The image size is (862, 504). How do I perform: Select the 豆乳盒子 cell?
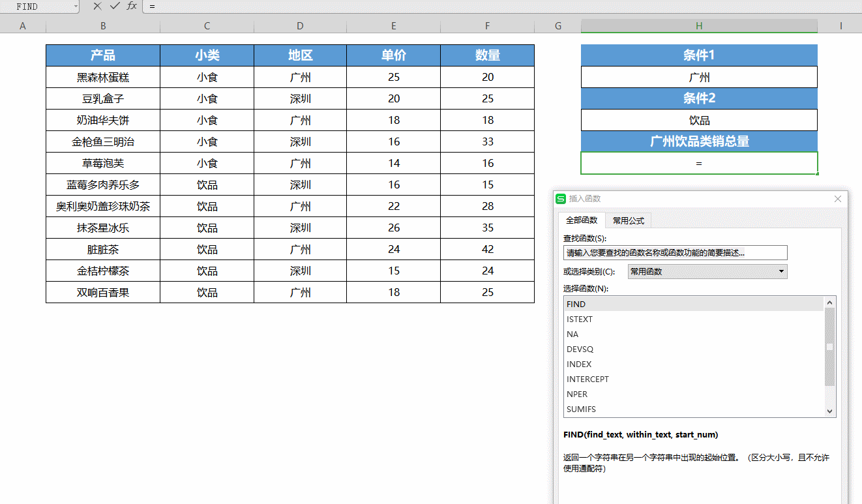103,98
